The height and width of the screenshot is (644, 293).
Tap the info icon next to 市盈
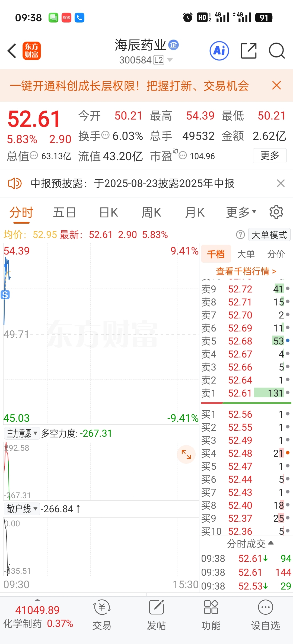coord(183,155)
